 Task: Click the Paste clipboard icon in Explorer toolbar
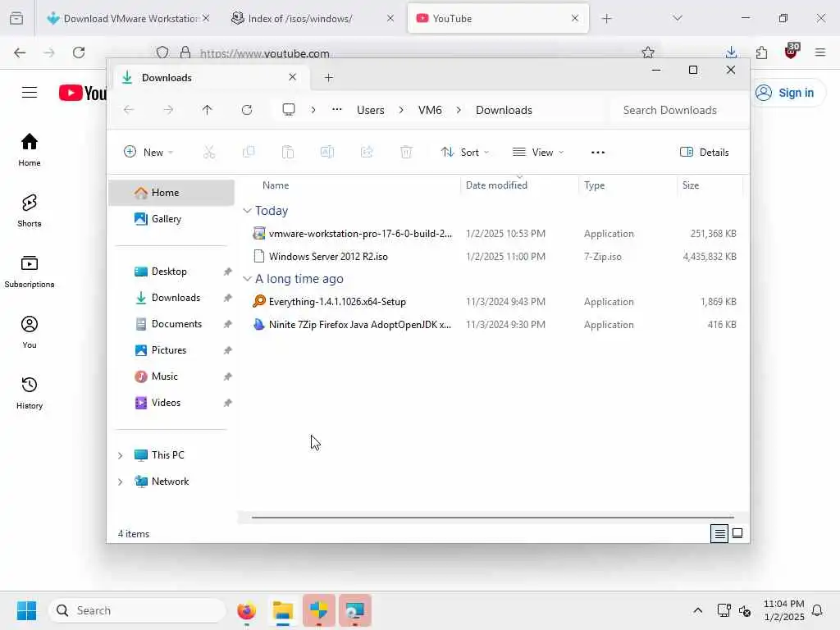coord(288,153)
